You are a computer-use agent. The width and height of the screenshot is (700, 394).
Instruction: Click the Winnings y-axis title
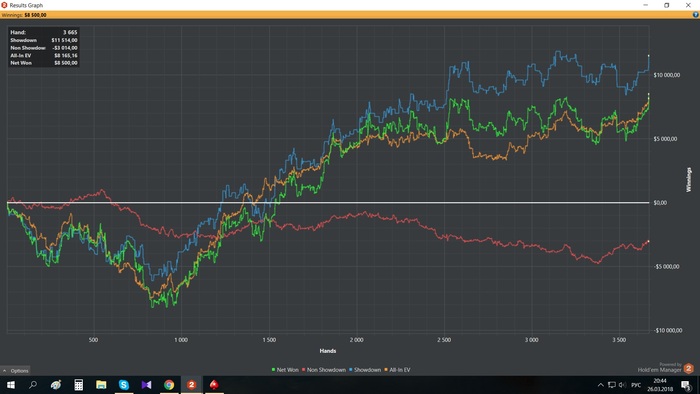(x=688, y=180)
